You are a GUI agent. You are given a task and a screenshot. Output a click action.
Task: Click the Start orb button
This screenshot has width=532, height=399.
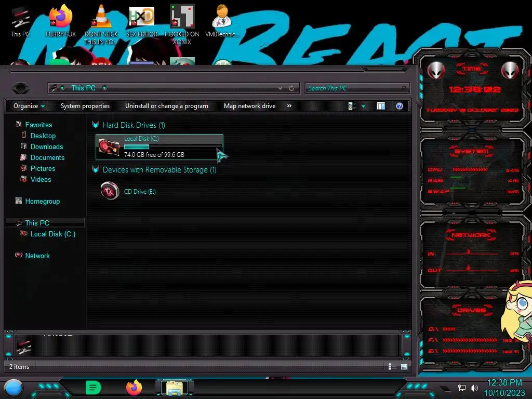coord(14,388)
